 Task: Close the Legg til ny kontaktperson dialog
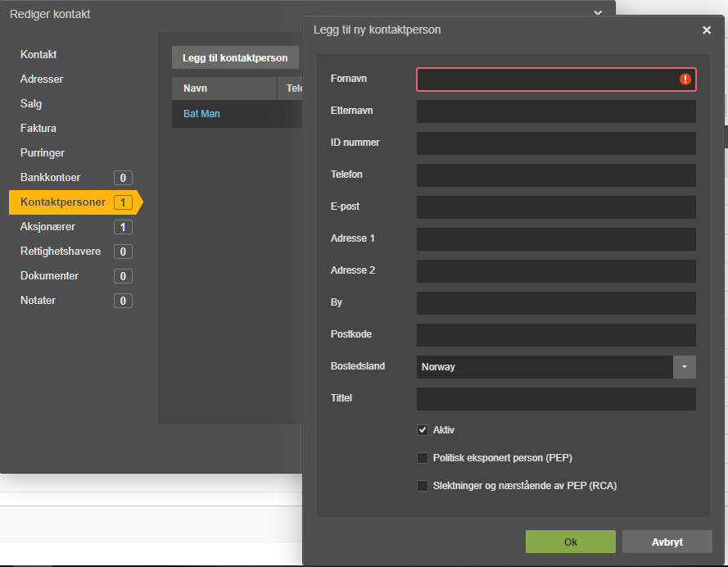[707, 30]
